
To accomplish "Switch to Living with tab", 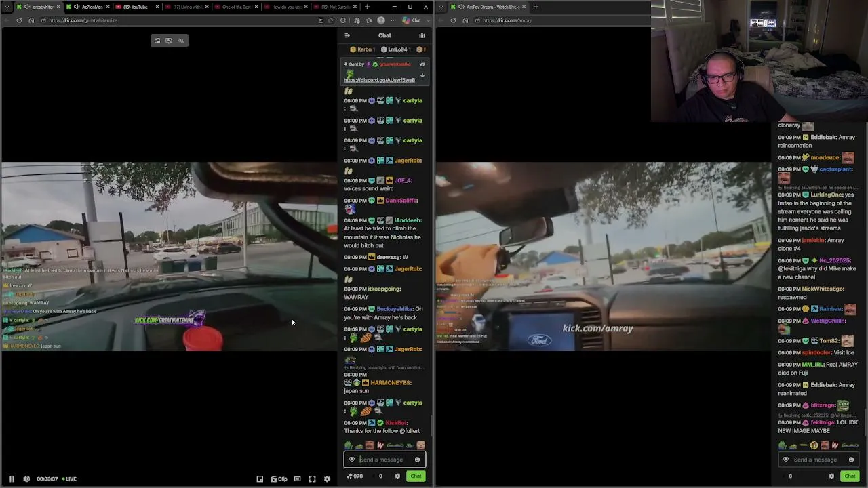I will [x=186, y=7].
